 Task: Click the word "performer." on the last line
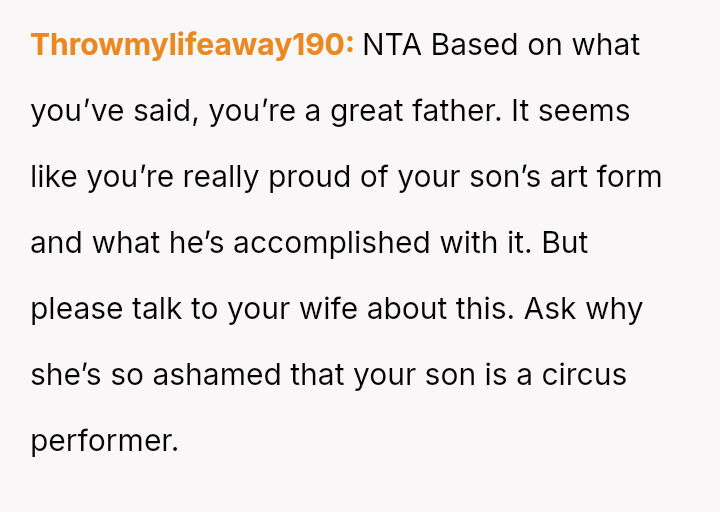click(104, 441)
